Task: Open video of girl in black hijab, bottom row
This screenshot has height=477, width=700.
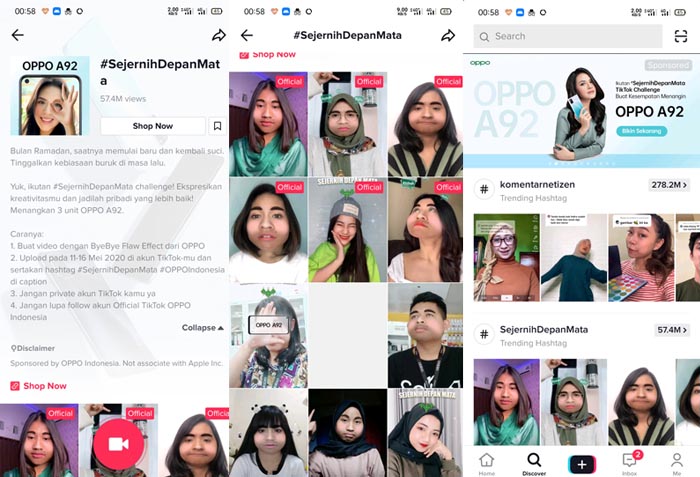Action: click(348, 432)
